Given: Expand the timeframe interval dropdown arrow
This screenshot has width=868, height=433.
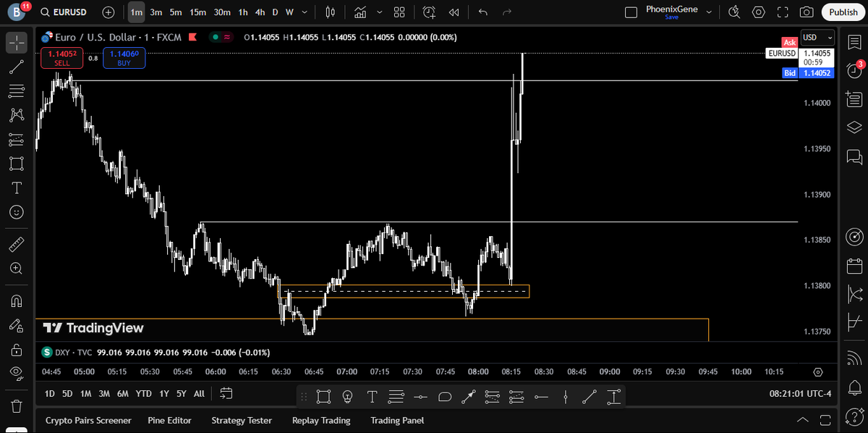Looking at the screenshot, I should pos(305,12).
